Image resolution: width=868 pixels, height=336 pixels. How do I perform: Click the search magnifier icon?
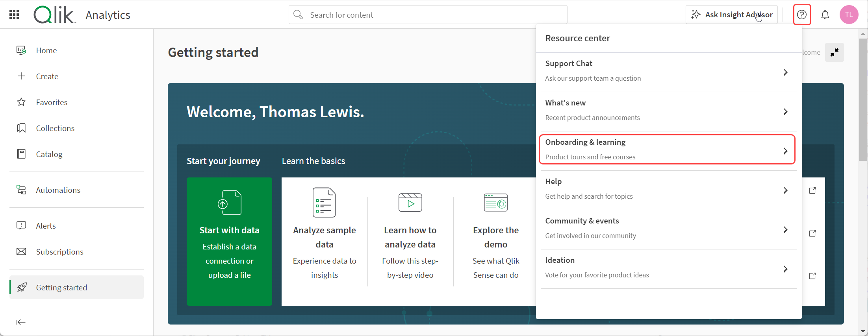pyautogui.click(x=298, y=15)
